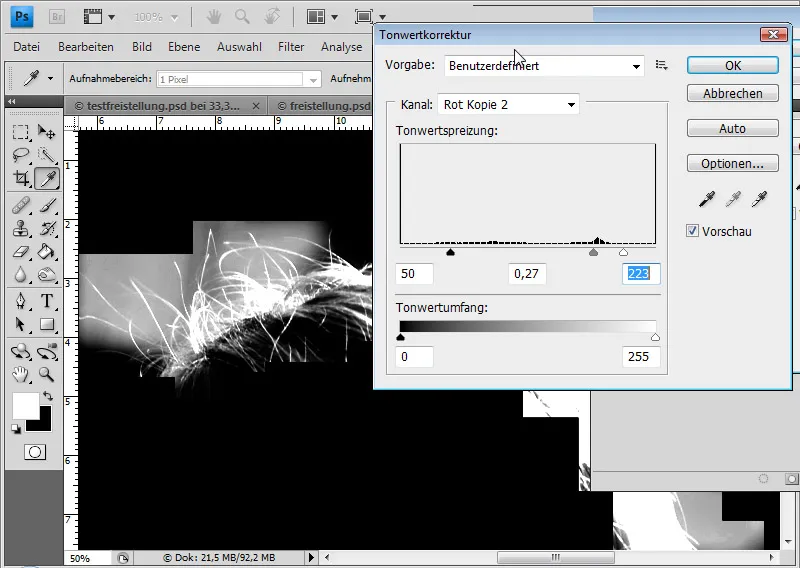This screenshot has height=568, width=800.
Task: Reset default foreground and background colors
Action: (16, 429)
